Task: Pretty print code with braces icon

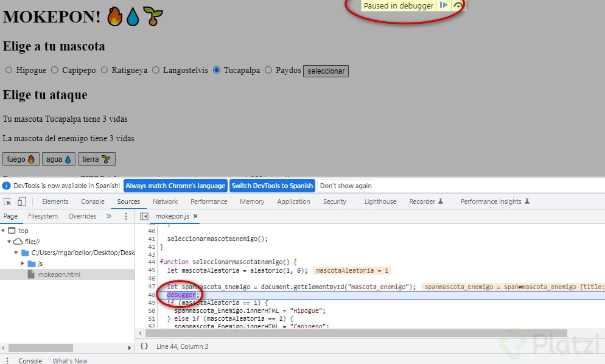Action: point(144,346)
